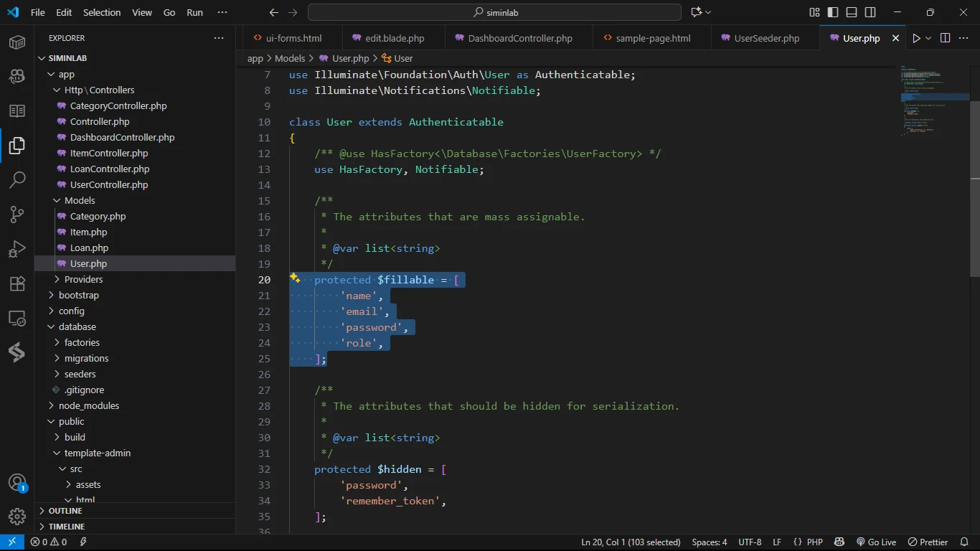980x551 pixels.
Task: Open the Source Control view
Action: point(17,215)
